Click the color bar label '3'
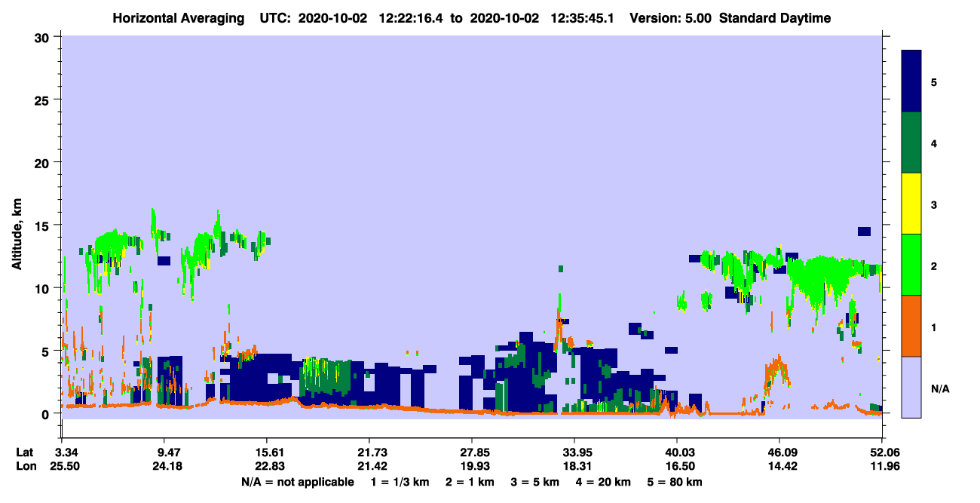Screen dimensions: 980x503 point(934,204)
